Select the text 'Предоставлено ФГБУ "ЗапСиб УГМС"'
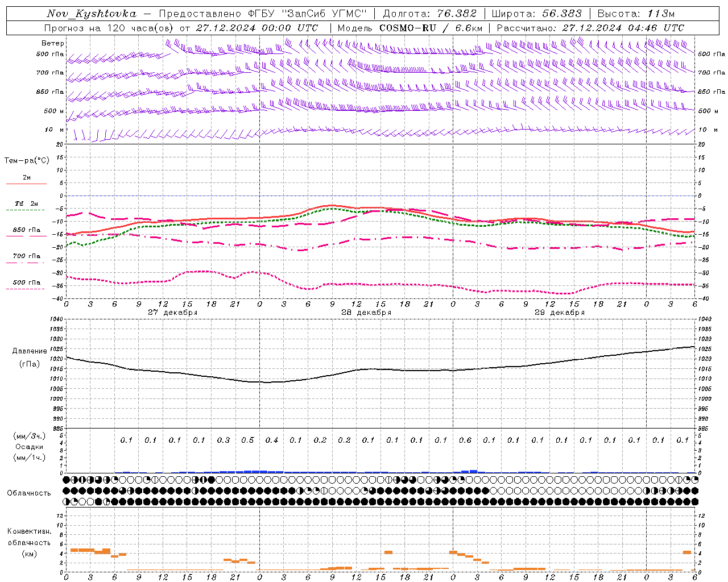The width and height of the screenshot is (728, 582). (263, 14)
